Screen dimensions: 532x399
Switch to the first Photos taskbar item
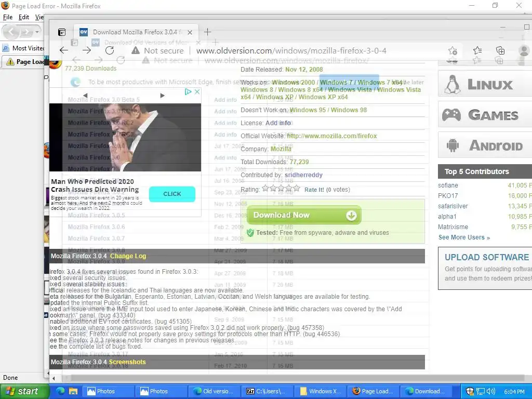(x=108, y=391)
